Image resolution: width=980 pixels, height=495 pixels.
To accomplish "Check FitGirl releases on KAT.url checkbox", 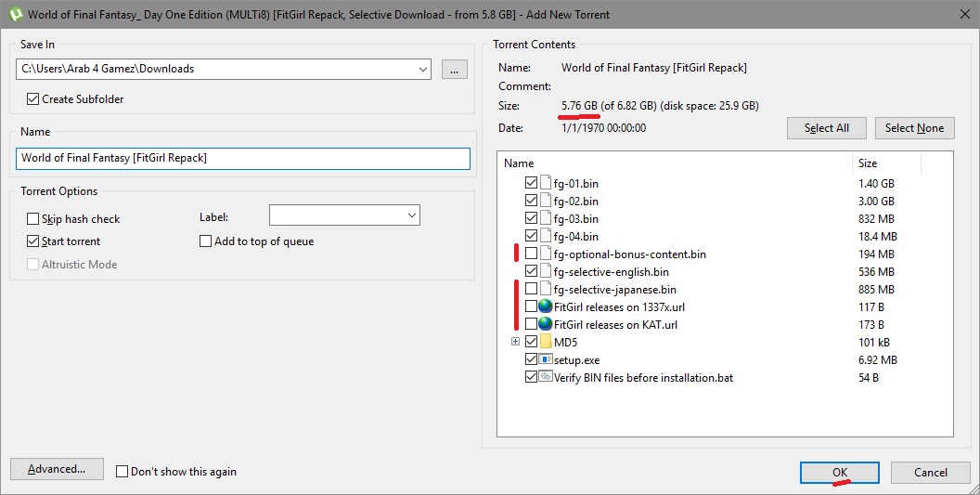I will (x=531, y=324).
